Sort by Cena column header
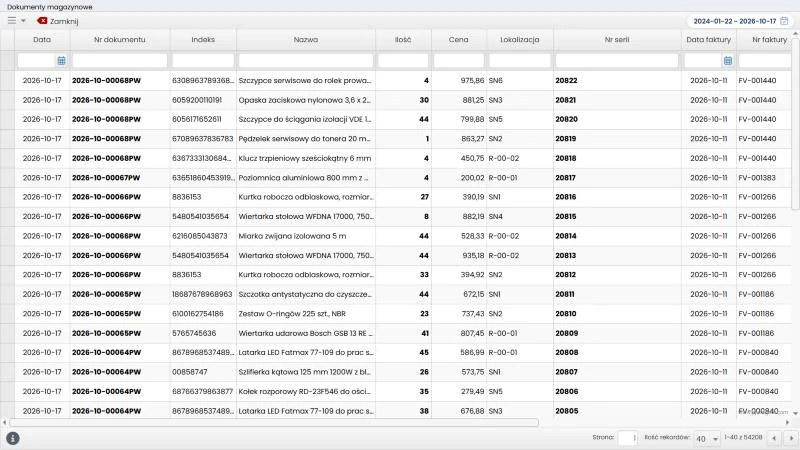The width and height of the screenshot is (800, 450). pyautogui.click(x=459, y=39)
